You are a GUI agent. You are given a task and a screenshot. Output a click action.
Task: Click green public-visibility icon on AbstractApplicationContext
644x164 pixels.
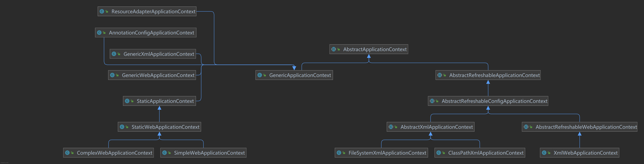338,50
